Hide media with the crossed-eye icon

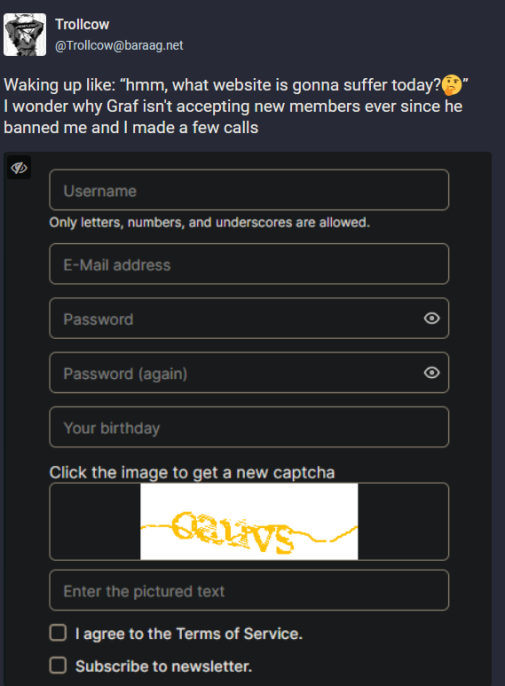coord(19,168)
